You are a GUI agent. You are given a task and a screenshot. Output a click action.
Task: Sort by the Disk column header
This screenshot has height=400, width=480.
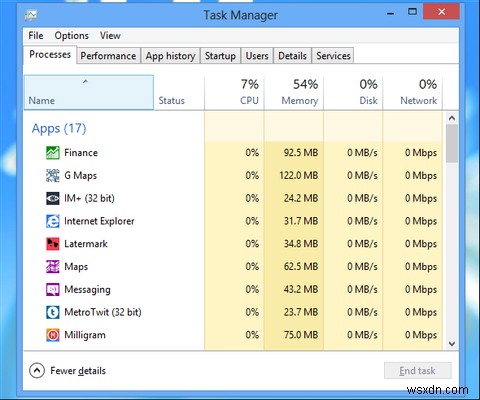(353, 93)
